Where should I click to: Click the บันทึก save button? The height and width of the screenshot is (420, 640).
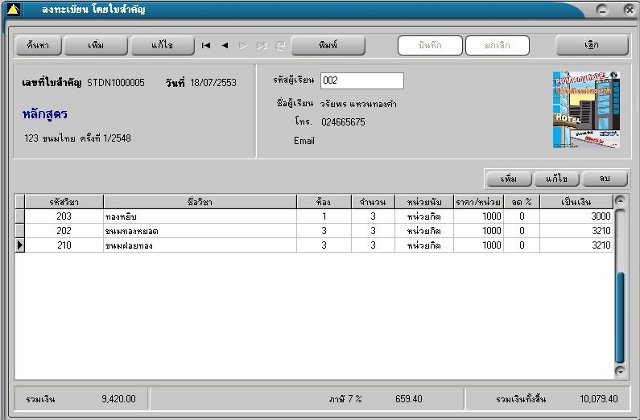click(430, 45)
